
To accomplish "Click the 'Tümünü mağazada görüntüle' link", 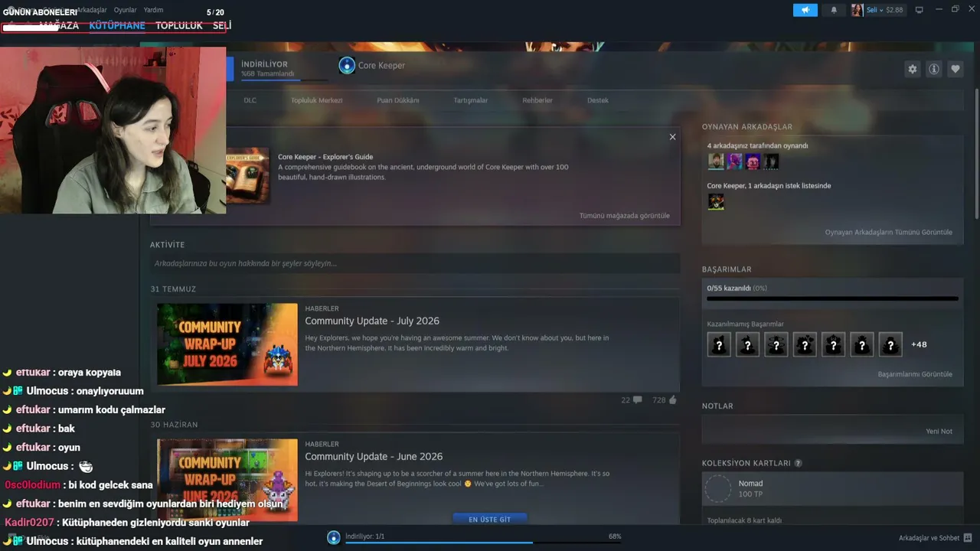I will [625, 216].
